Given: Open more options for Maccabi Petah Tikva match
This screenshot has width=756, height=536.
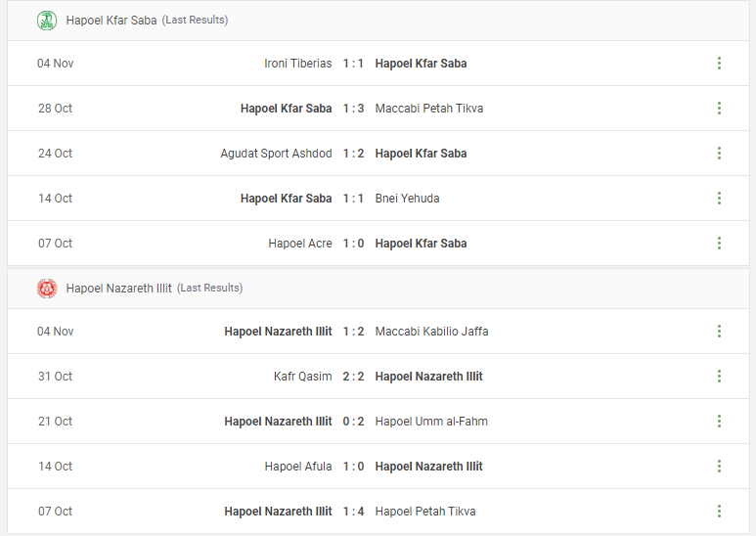Looking at the screenshot, I should coord(719,108).
